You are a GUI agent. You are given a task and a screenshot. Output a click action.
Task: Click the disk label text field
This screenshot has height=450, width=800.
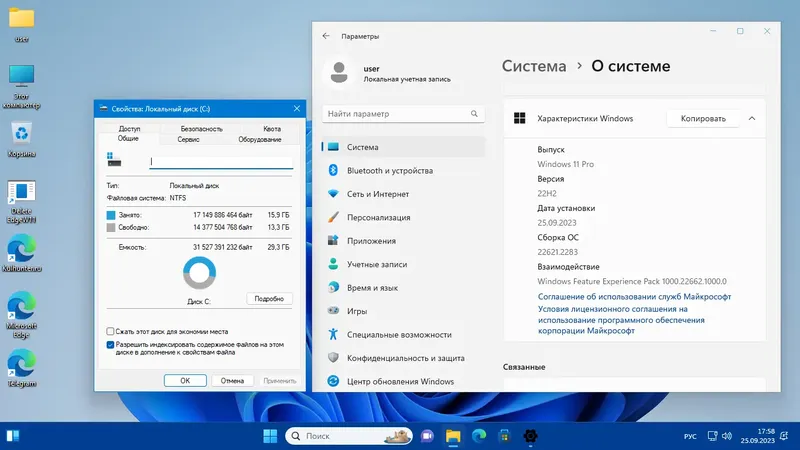221,162
